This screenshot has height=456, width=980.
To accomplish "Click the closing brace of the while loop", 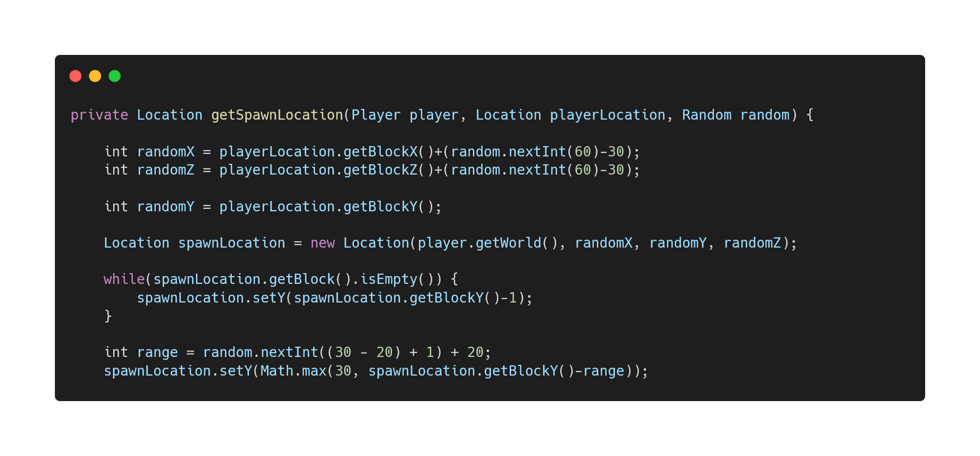I will pos(108,316).
